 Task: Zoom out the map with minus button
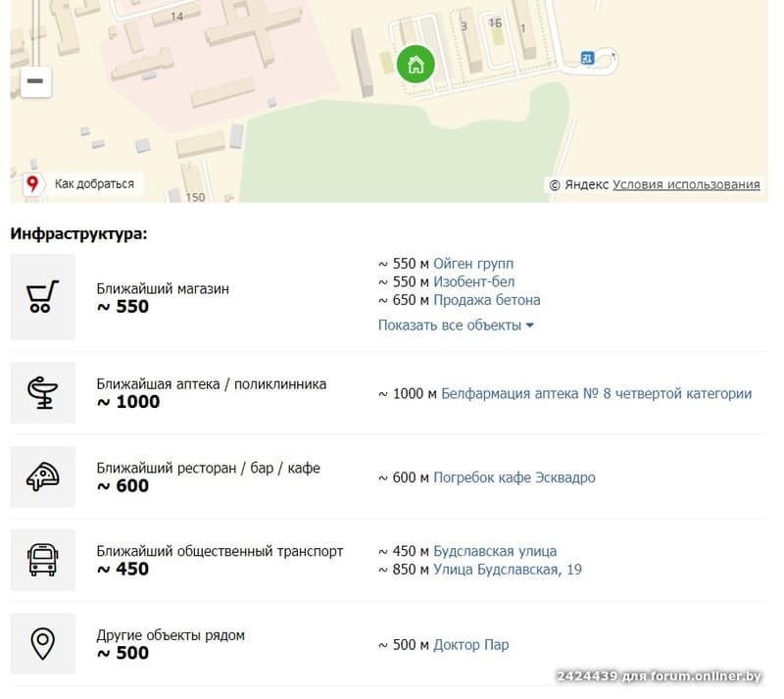tap(35, 80)
